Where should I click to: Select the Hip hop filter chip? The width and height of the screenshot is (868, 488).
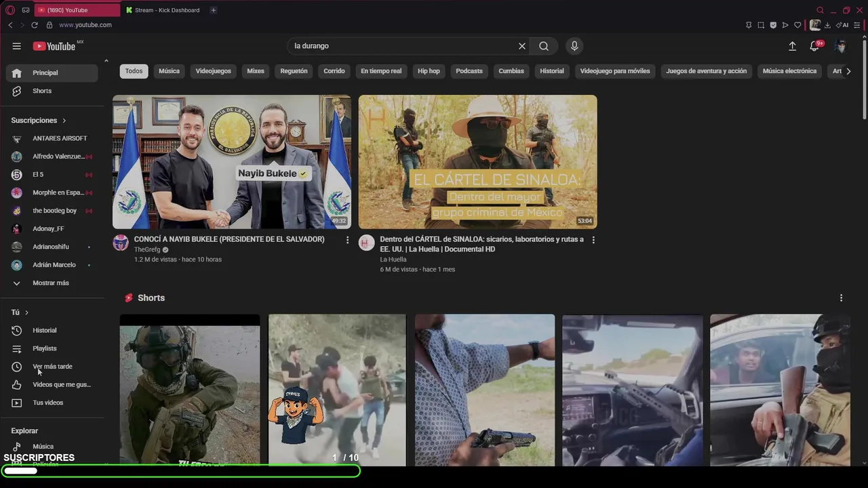coord(429,71)
